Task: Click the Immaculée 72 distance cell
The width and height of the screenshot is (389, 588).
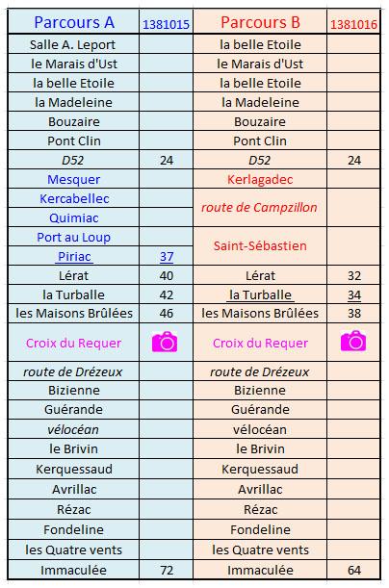Action: coord(167,570)
